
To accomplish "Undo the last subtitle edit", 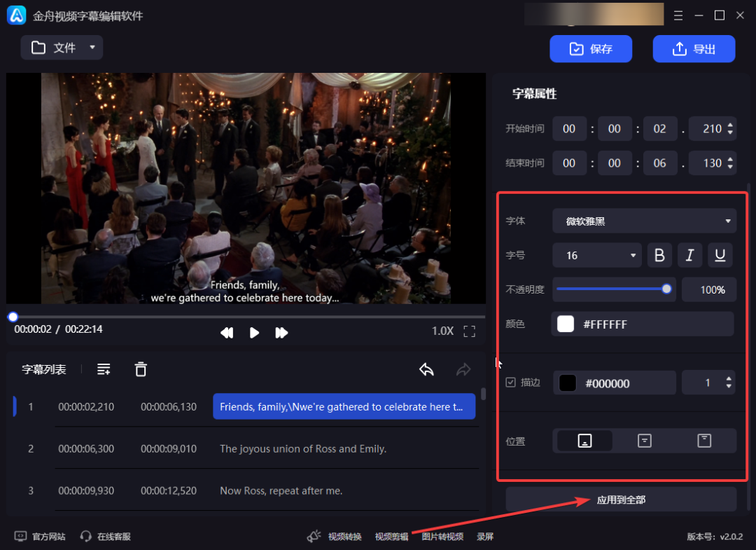I will 427,369.
